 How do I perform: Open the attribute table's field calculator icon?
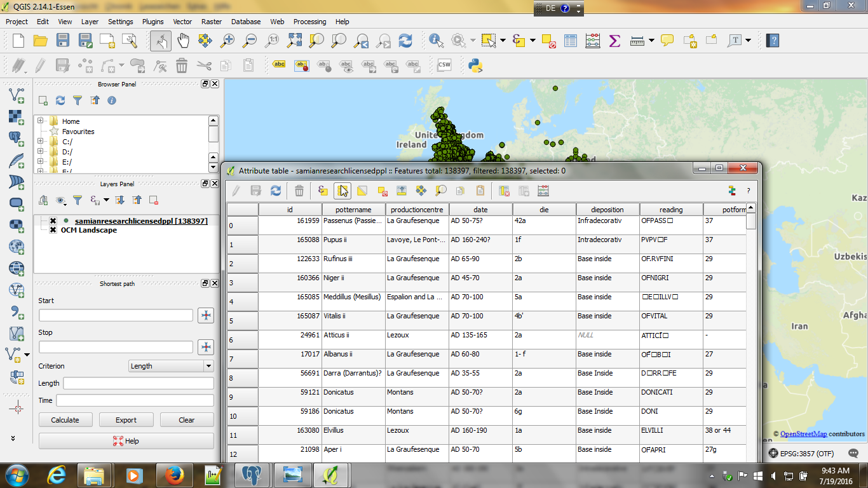(x=543, y=191)
